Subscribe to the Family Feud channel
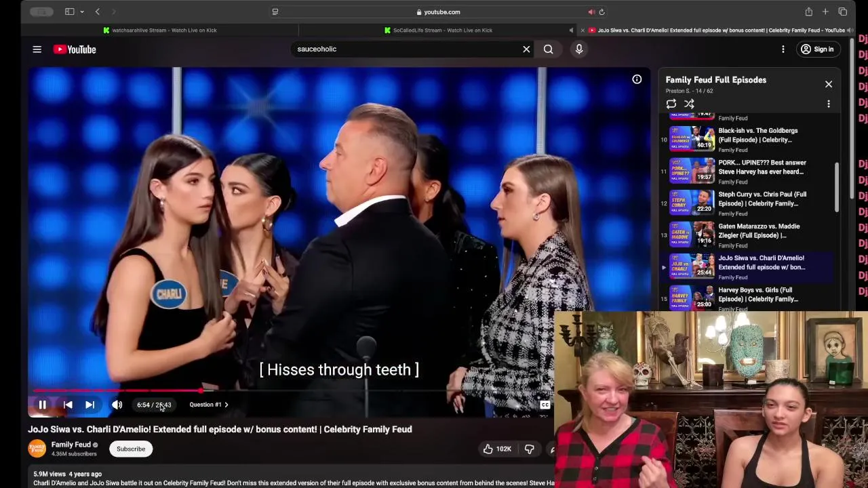 (131, 449)
